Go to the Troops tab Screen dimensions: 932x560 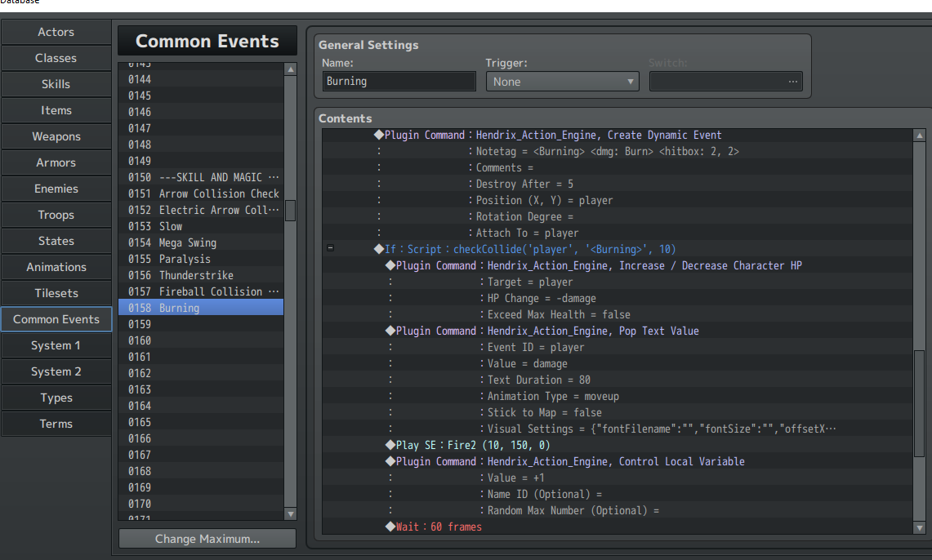pyautogui.click(x=56, y=215)
